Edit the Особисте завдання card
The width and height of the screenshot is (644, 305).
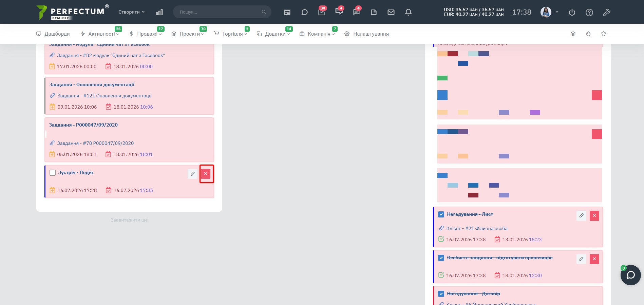pos(581,259)
